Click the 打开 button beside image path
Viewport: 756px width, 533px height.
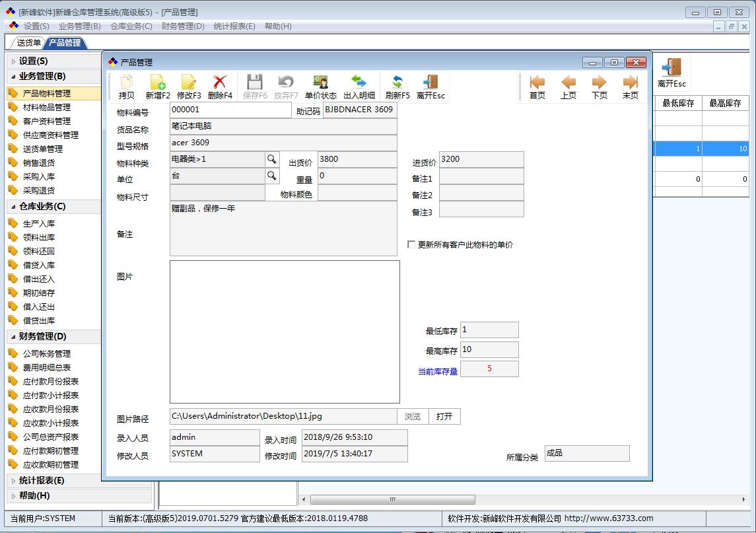click(x=444, y=417)
